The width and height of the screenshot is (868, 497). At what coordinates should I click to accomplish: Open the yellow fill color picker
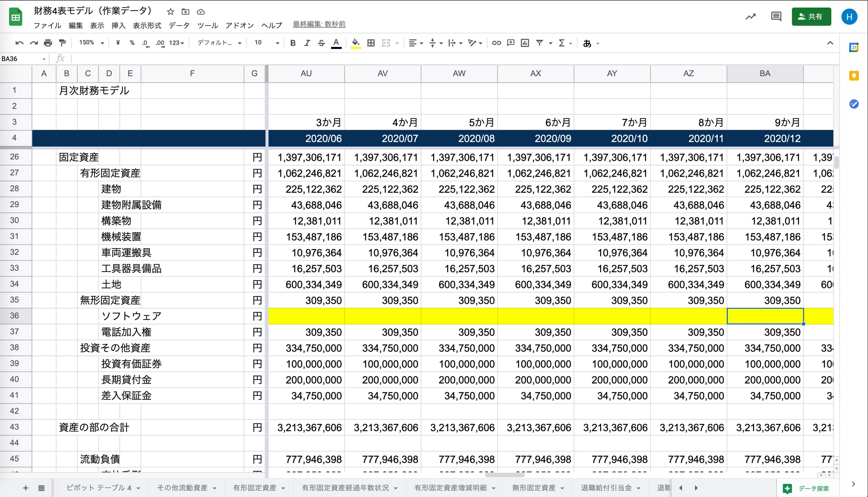pos(356,43)
